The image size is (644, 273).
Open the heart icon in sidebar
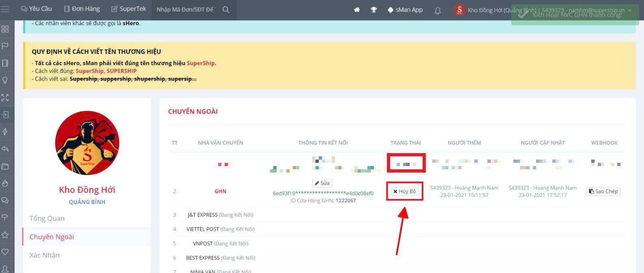click(x=5, y=252)
